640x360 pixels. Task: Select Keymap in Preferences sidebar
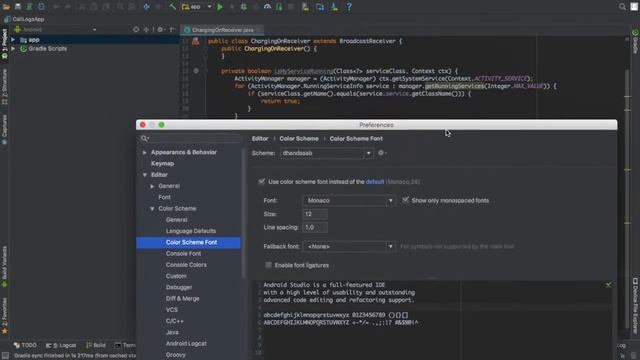[162, 164]
